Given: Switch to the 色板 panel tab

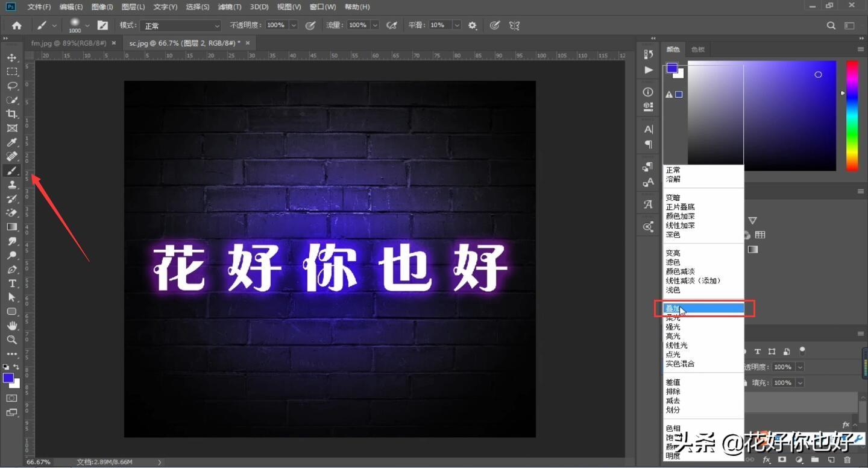Looking at the screenshot, I should pyautogui.click(x=698, y=49).
